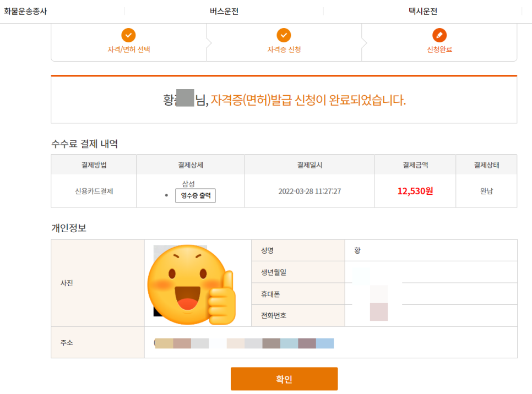Image resolution: width=532 pixels, height=394 pixels.
Task: Click the 신청완료 pencil step icon
Action: pyautogui.click(x=439, y=35)
